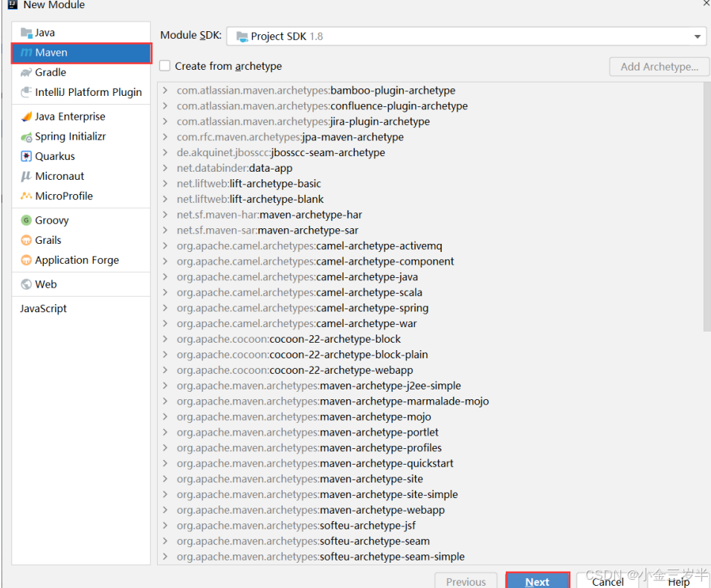Expand cocoon-22-archetype-webapp node
This screenshot has height=588, width=711.
pyautogui.click(x=166, y=370)
